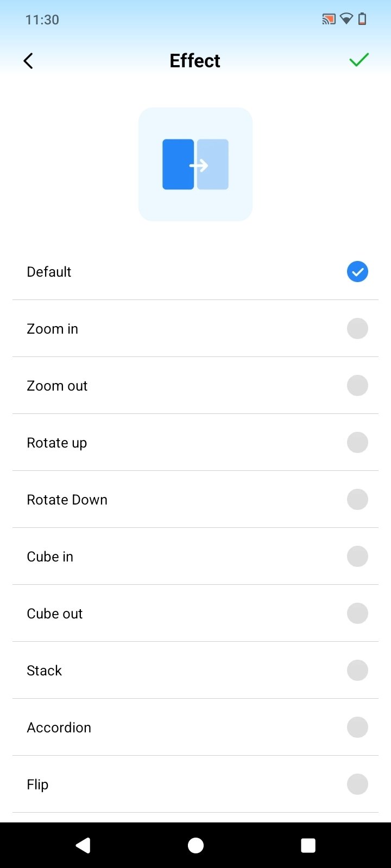Enable the Rotate up radio button

tap(357, 443)
